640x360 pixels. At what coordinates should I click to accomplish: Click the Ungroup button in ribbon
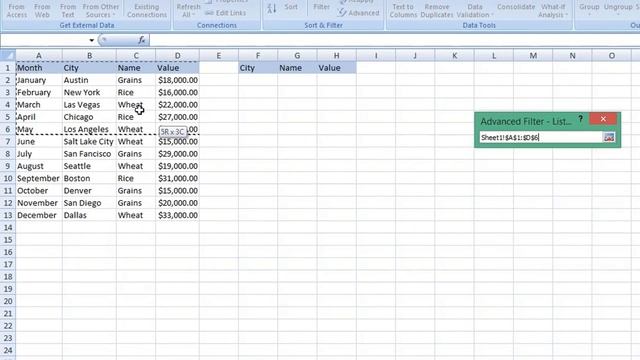[618, 7]
